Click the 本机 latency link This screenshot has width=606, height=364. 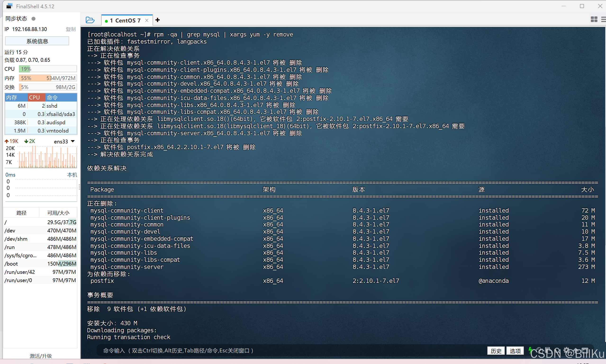pyautogui.click(x=72, y=175)
